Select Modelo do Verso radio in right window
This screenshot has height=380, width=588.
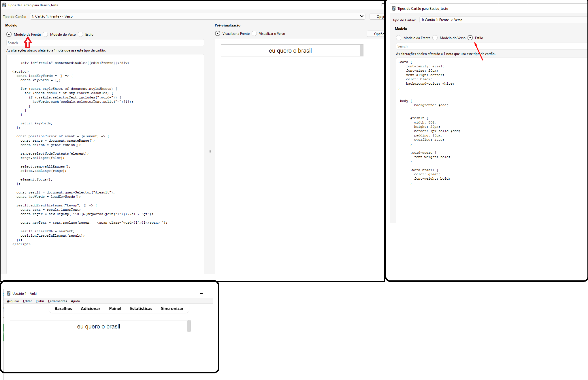tap(435, 38)
